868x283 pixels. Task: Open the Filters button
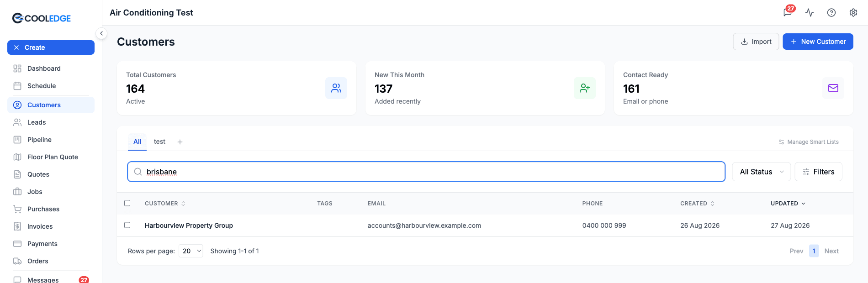[819, 172]
